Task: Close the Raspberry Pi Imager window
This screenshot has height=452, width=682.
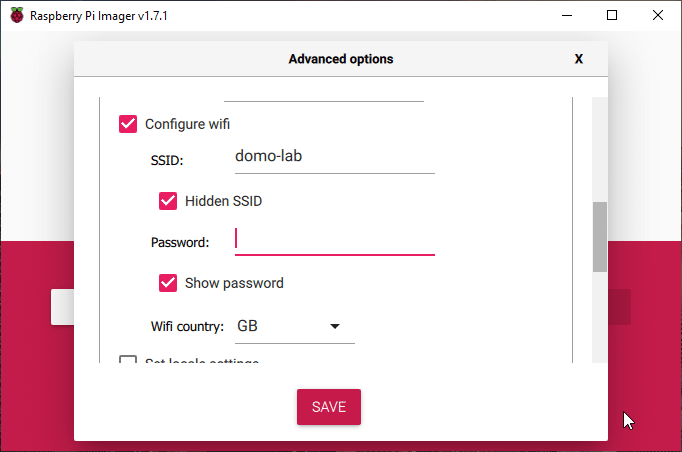Action: (x=658, y=15)
